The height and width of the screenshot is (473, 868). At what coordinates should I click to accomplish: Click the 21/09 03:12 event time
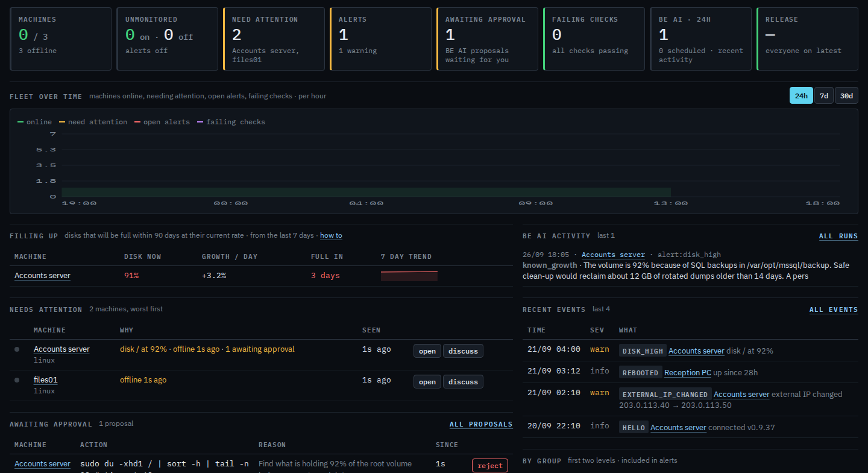554,371
